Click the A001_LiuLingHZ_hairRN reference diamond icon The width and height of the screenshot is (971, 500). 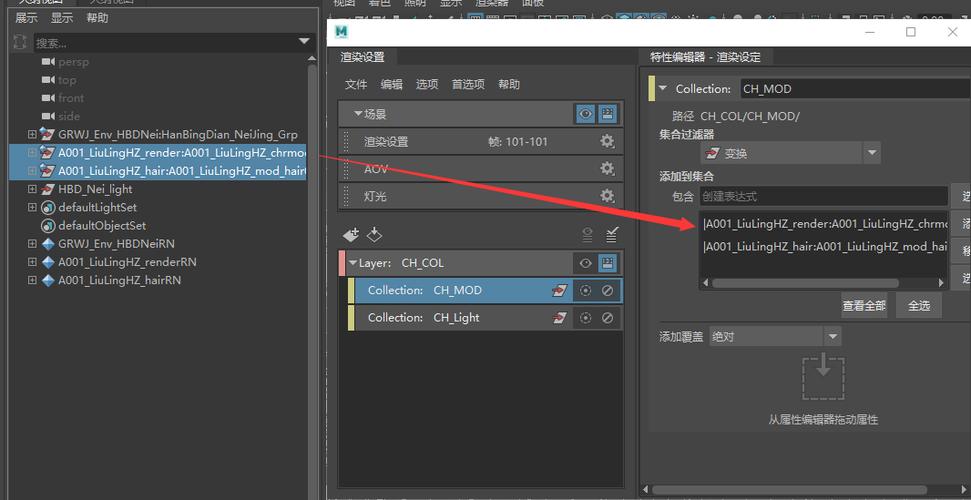tap(48, 280)
